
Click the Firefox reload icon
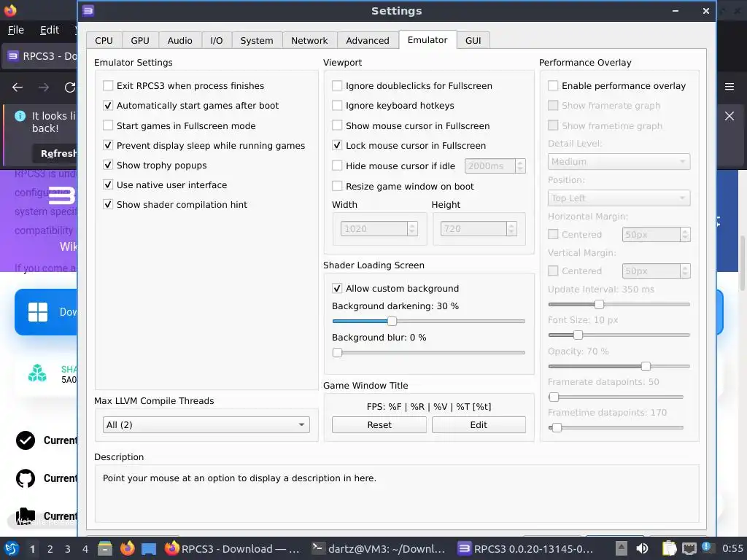pyautogui.click(x=70, y=87)
